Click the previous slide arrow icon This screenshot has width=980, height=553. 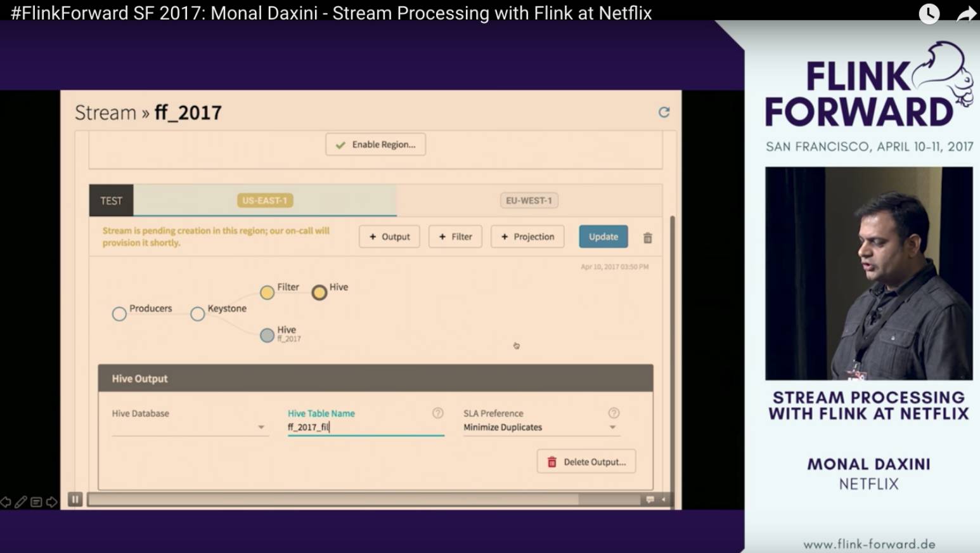click(x=6, y=502)
